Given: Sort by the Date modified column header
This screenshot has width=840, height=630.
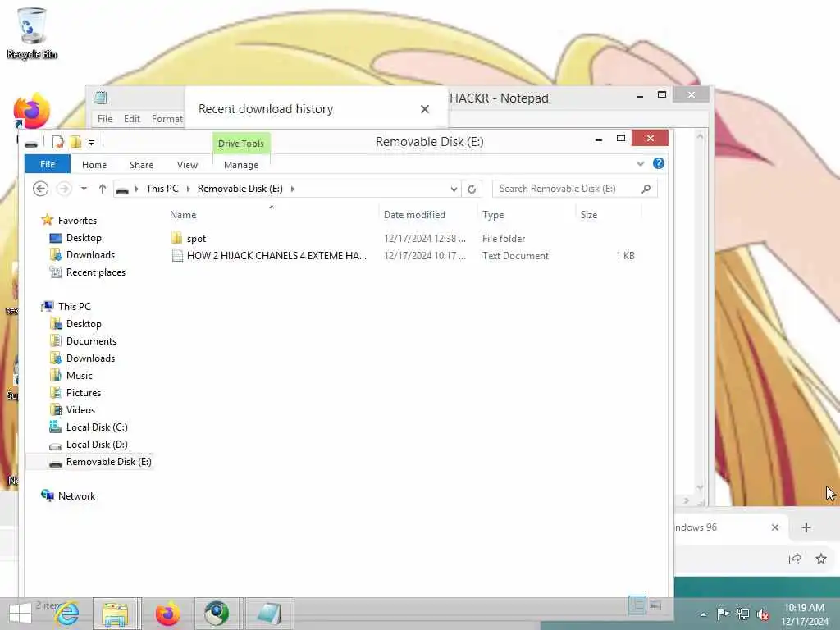Looking at the screenshot, I should (414, 215).
